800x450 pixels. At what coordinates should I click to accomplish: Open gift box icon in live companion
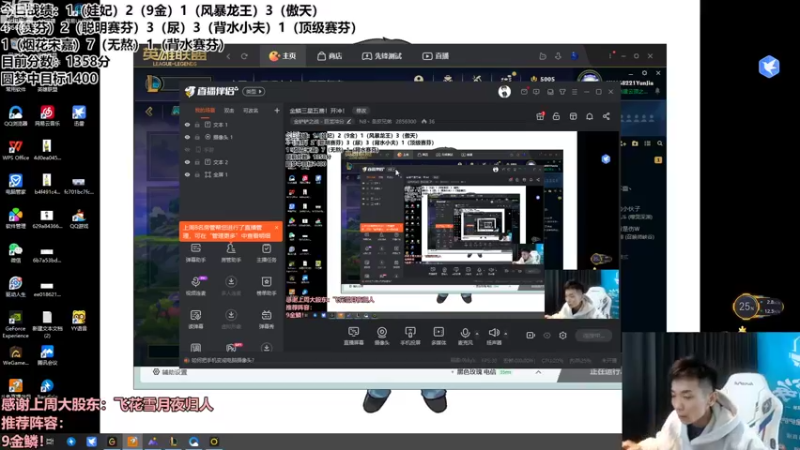[x=540, y=116]
